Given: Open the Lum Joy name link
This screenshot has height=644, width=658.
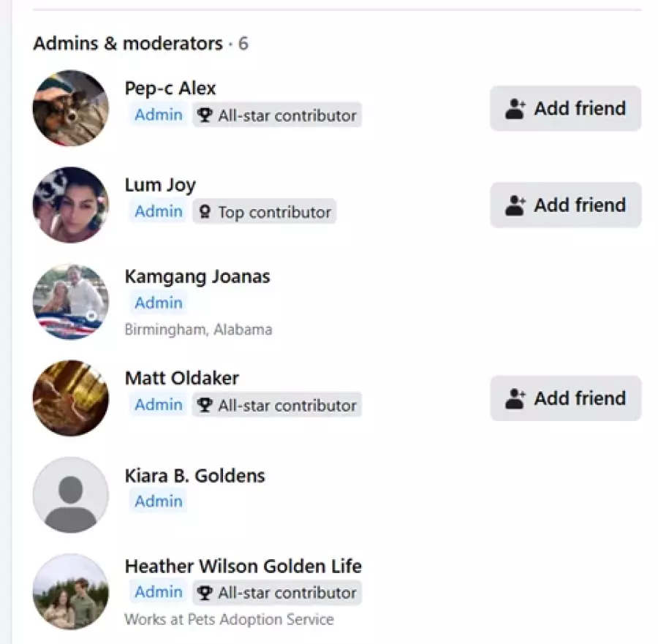Looking at the screenshot, I should [x=160, y=185].
